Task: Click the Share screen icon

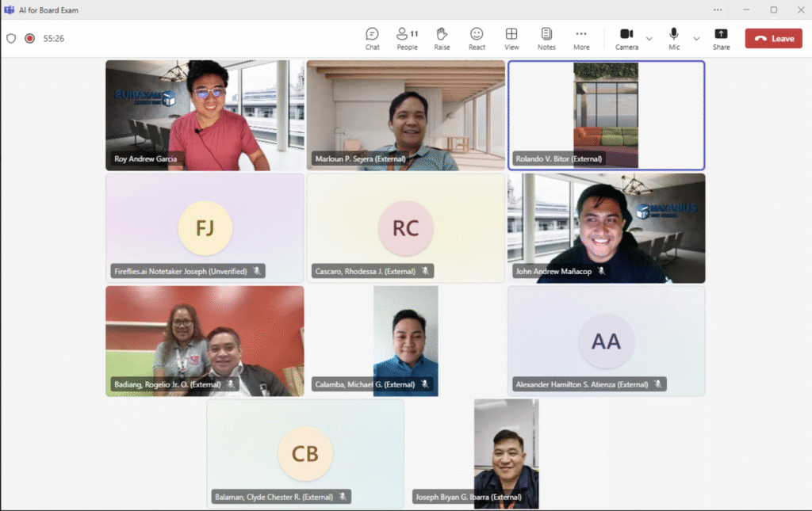Action: point(721,37)
